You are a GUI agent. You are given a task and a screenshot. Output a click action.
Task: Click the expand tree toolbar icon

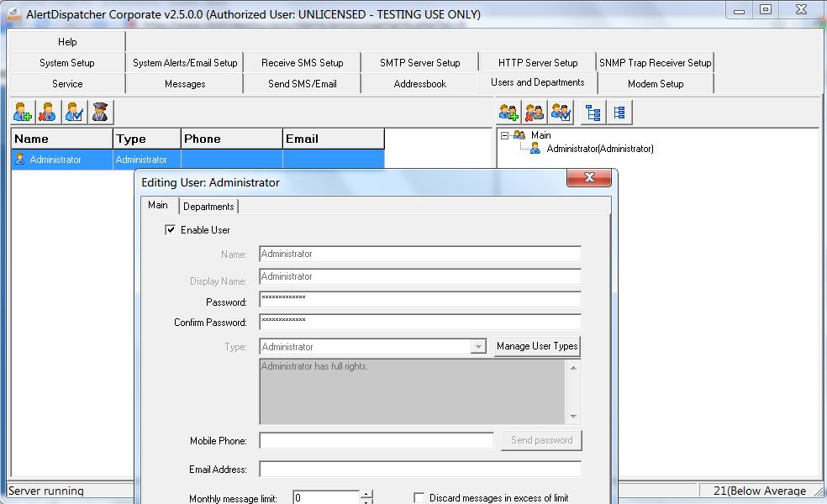593,113
